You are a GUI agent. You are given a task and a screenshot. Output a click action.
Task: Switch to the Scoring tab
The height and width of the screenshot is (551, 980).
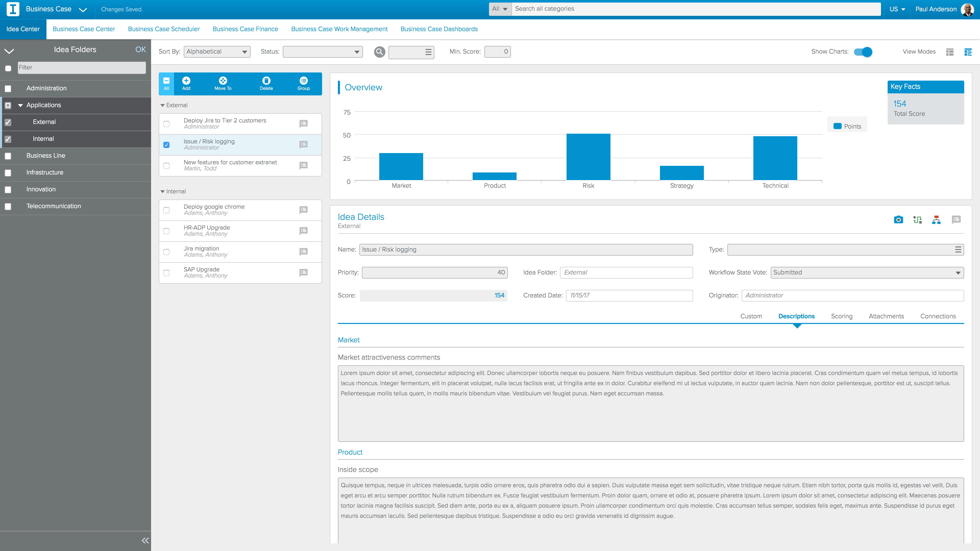(841, 316)
